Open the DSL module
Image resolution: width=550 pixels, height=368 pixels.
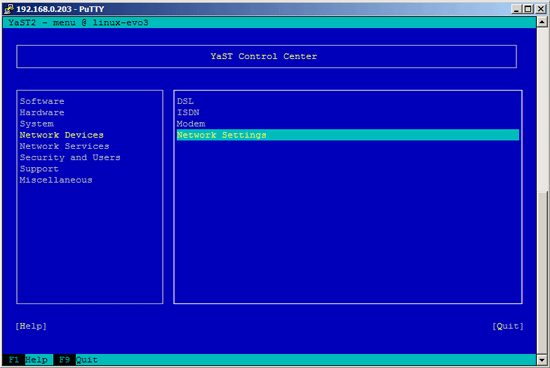pos(185,101)
